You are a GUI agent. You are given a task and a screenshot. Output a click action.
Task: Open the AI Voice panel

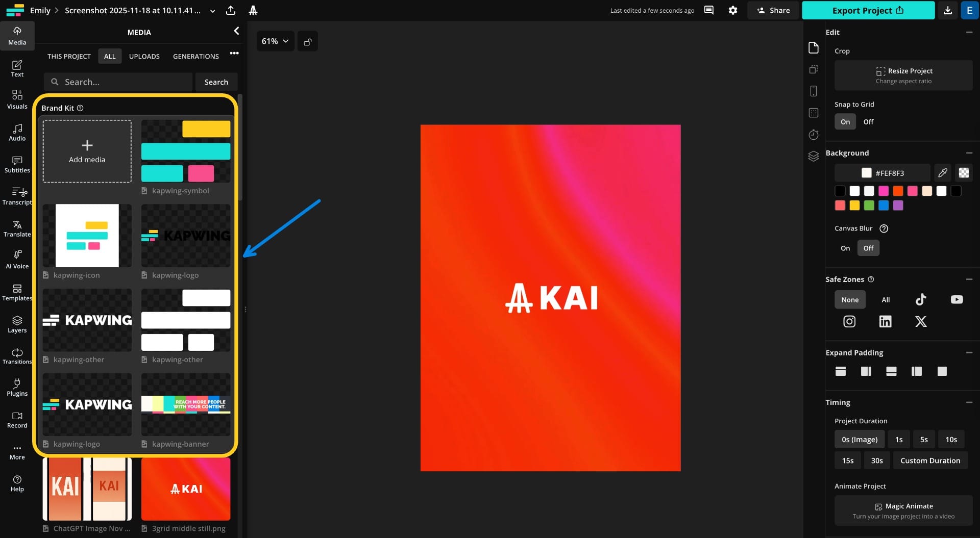(x=17, y=259)
